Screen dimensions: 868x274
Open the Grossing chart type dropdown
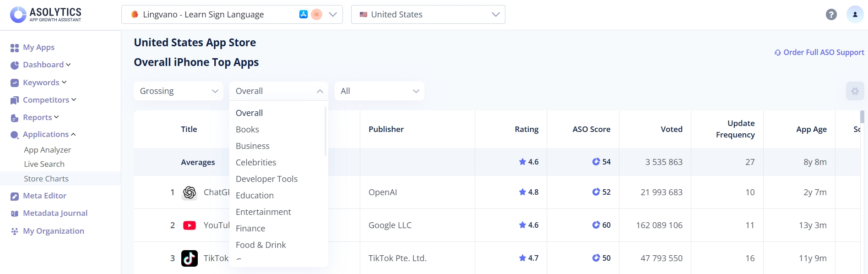tap(178, 91)
